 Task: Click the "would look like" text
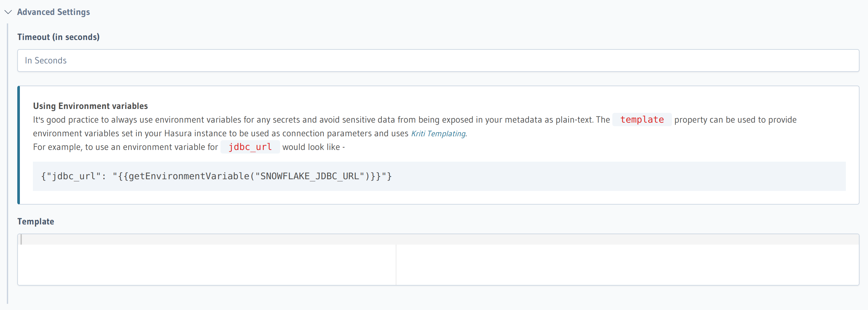(311, 147)
